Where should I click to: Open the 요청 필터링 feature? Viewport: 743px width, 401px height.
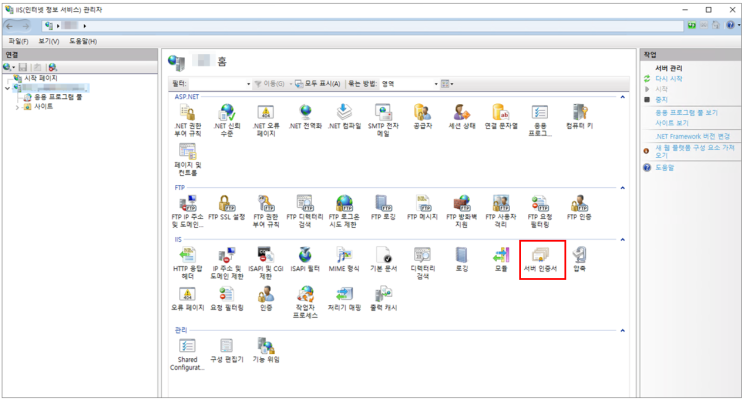pyautogui.click(x=227, y=299)
